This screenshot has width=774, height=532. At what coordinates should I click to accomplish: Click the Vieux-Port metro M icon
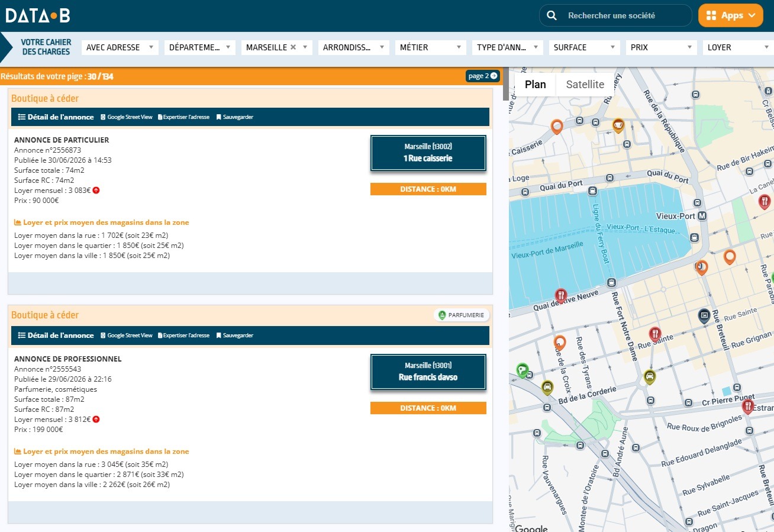tap(702, 216)
